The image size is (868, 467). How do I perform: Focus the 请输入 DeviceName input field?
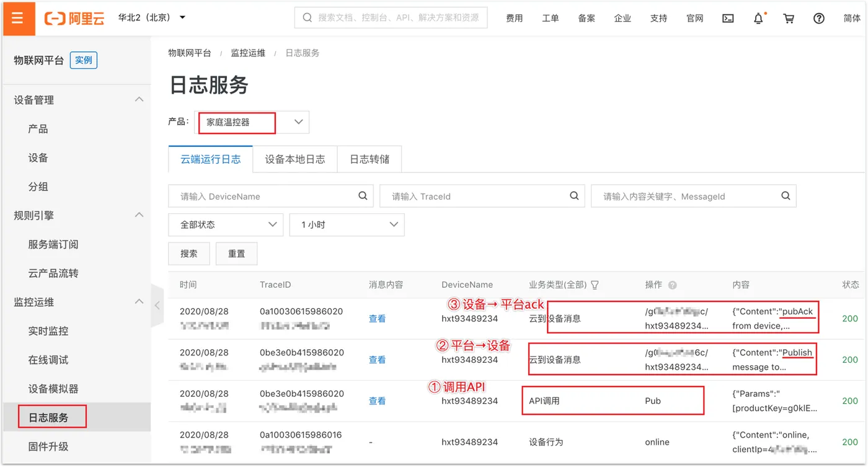(271, 196)
